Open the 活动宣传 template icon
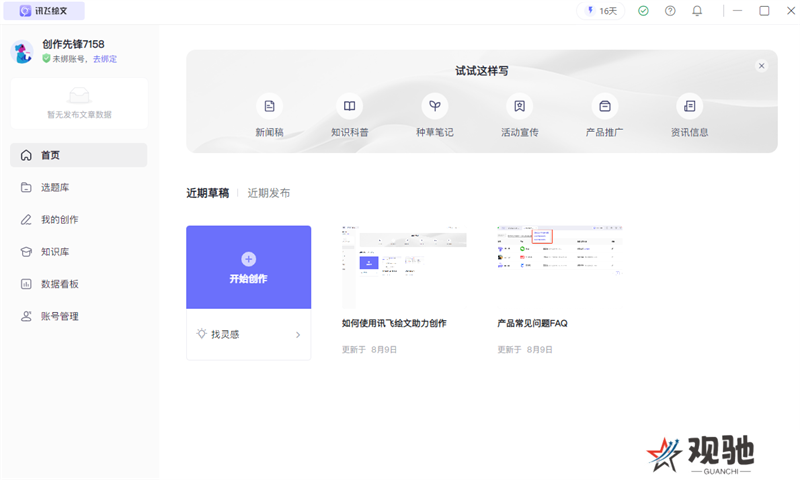 tap(519, 106)
